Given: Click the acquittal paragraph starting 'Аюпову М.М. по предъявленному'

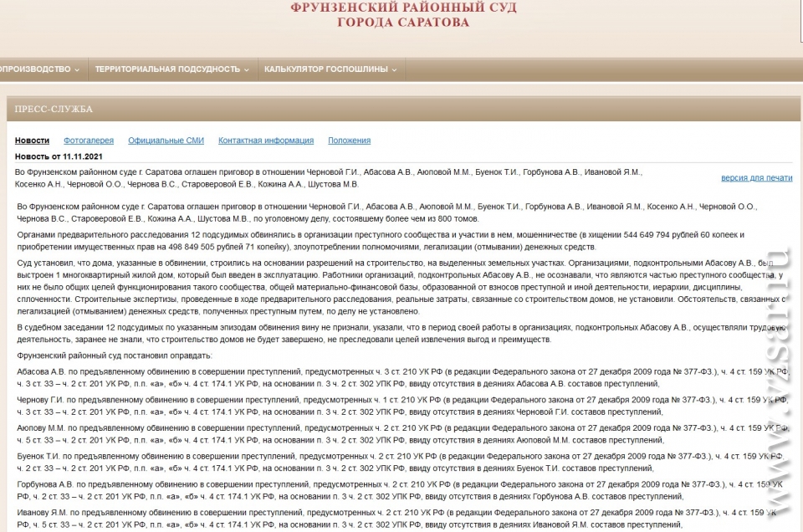Looking at the screenshot, I should click(x=402, y=433).
